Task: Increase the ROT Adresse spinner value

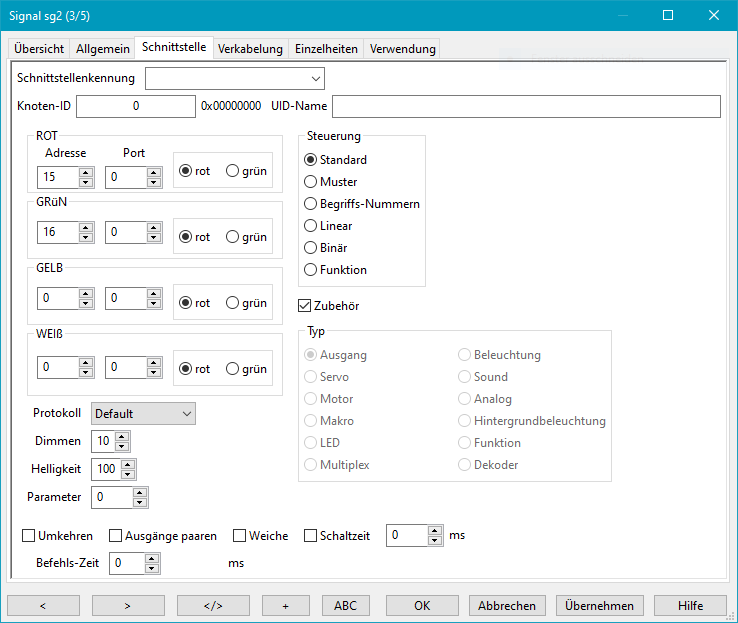Action: [86, 172]
